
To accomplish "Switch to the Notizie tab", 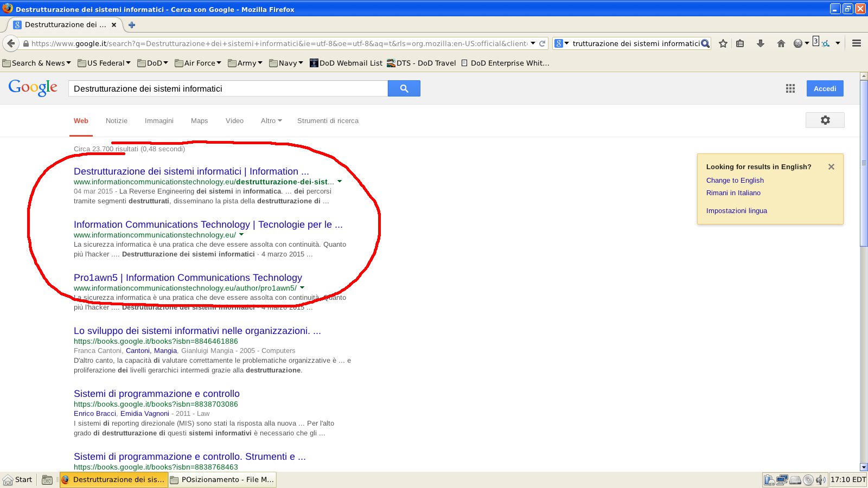I will click(x=117, y=120).
